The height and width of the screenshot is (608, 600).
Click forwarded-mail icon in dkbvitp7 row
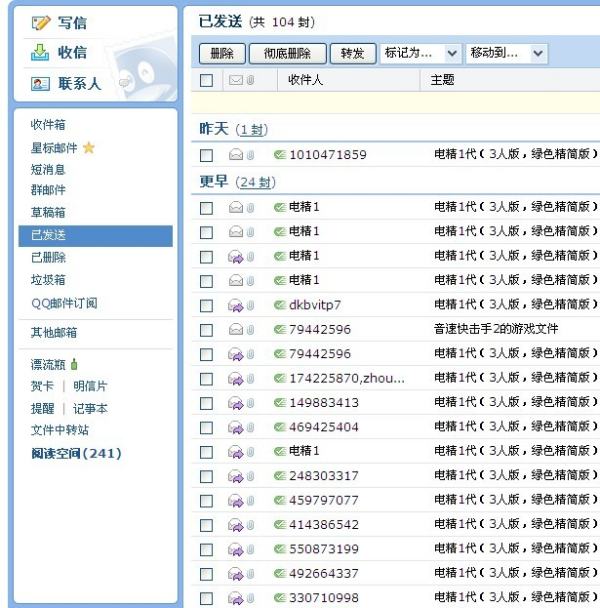[x=235, y=305]
